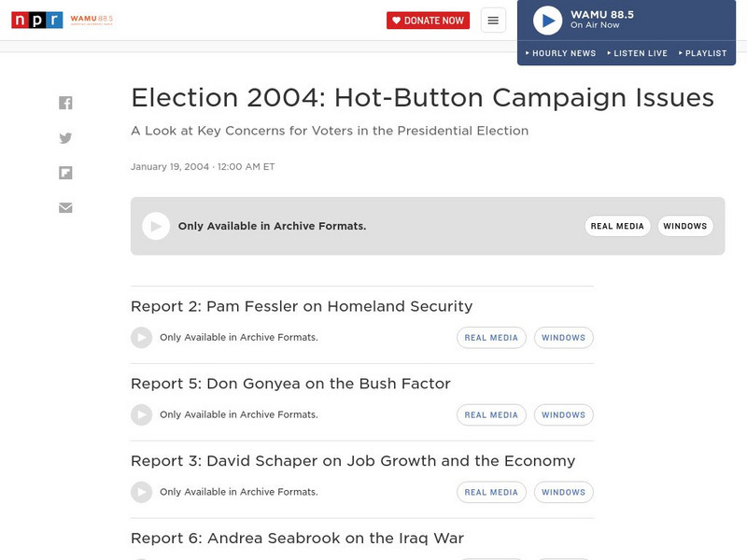The image size is (747, 560).
Task: Select Real Media for the Job Growth report
Action: click(490, 492)
